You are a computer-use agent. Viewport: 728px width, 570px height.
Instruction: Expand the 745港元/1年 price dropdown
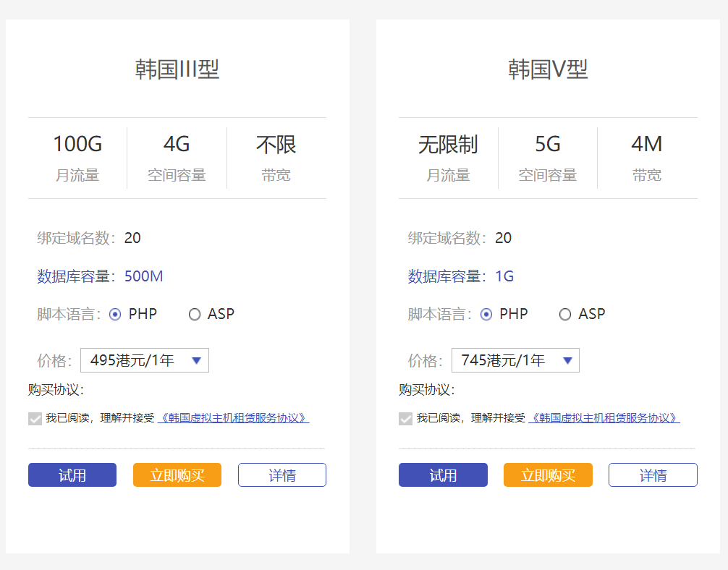coord(515,360)
